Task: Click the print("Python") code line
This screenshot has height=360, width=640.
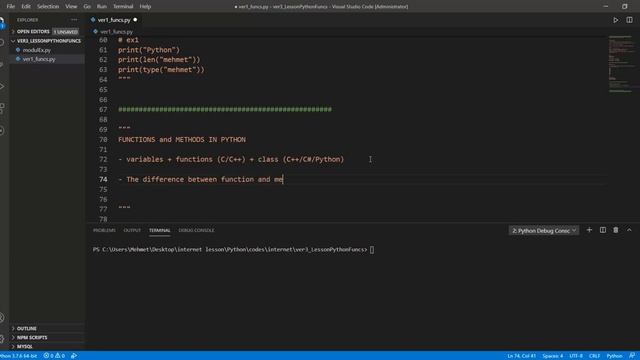Action: pyautogui.click(x=149, y=50)
